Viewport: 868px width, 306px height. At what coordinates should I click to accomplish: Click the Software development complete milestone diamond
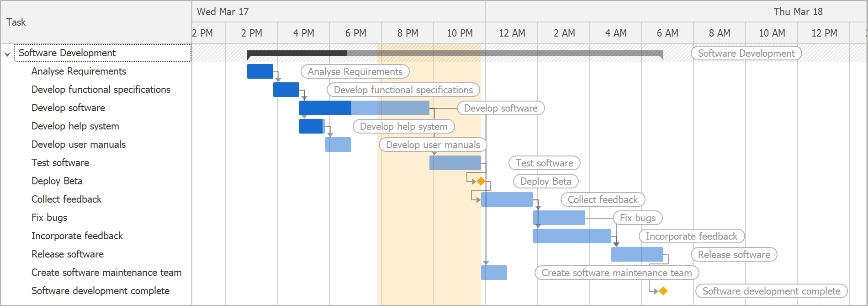pos(663,291)
